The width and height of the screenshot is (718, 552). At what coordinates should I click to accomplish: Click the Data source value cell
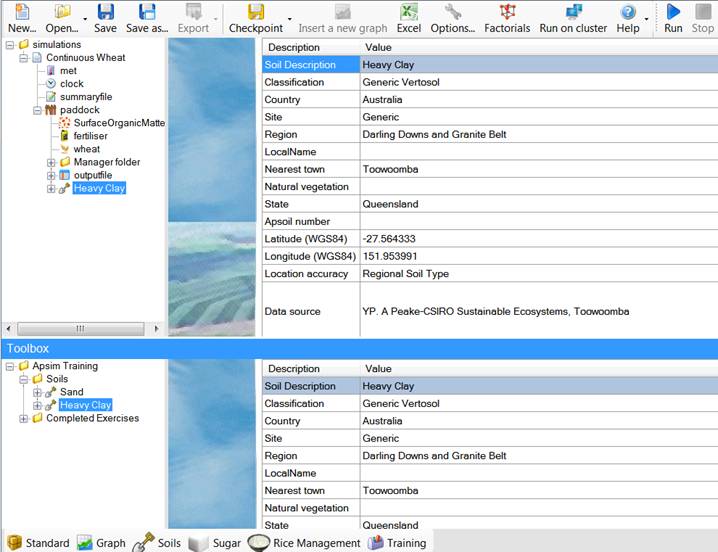539,311
